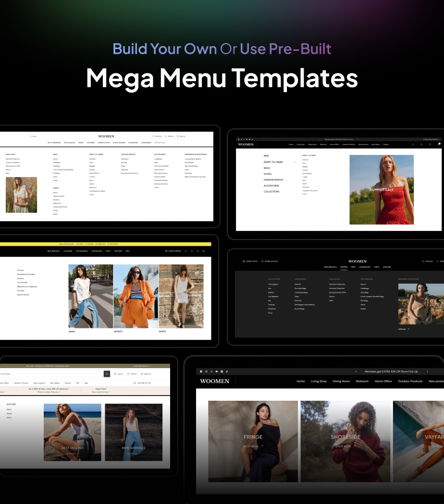
Task: Open the account icon in the Summer Sale template header
Action: [421, 144]
